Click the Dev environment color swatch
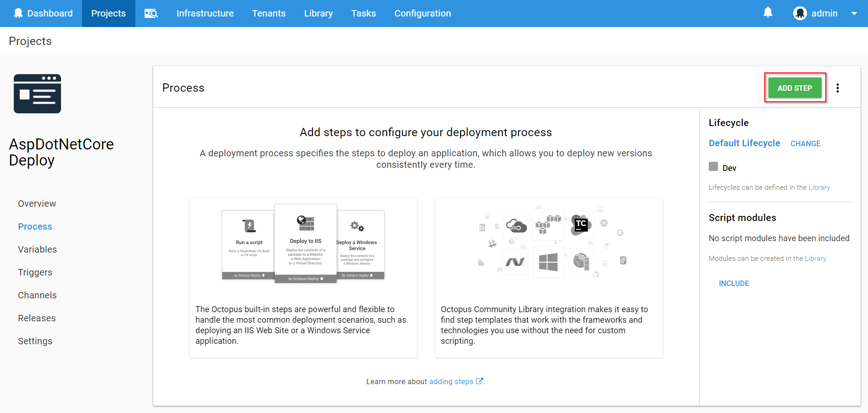 713,166
